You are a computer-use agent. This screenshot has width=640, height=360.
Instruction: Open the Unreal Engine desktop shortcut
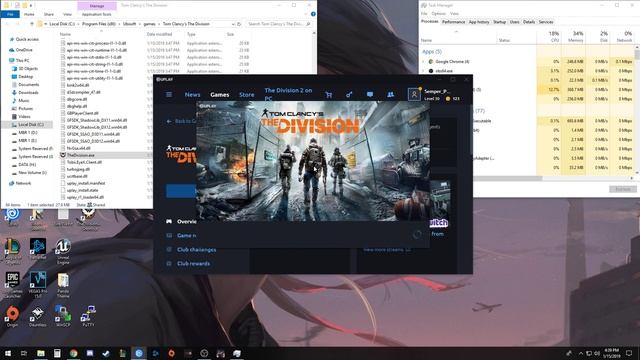[63, 251]
